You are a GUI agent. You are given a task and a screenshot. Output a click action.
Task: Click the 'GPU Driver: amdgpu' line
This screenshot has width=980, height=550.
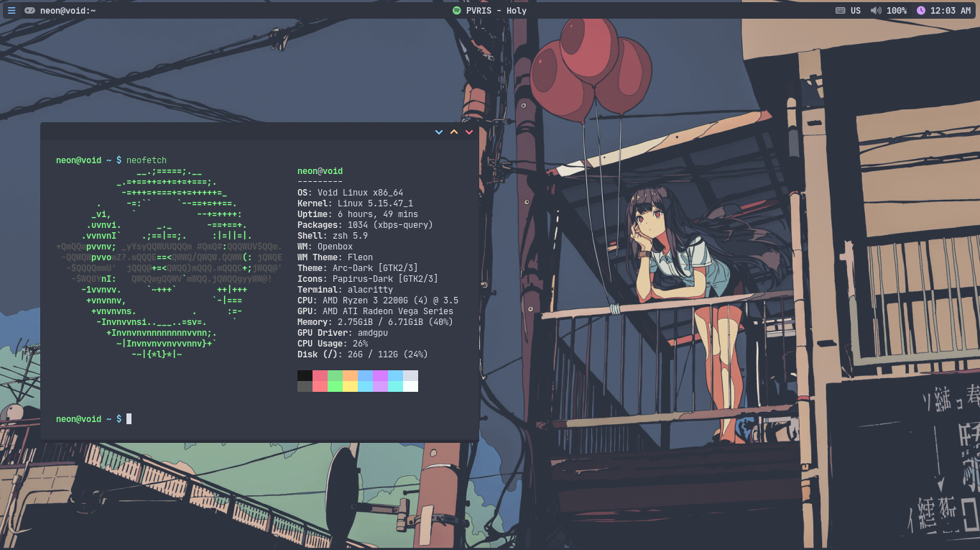tap(343, 333)
